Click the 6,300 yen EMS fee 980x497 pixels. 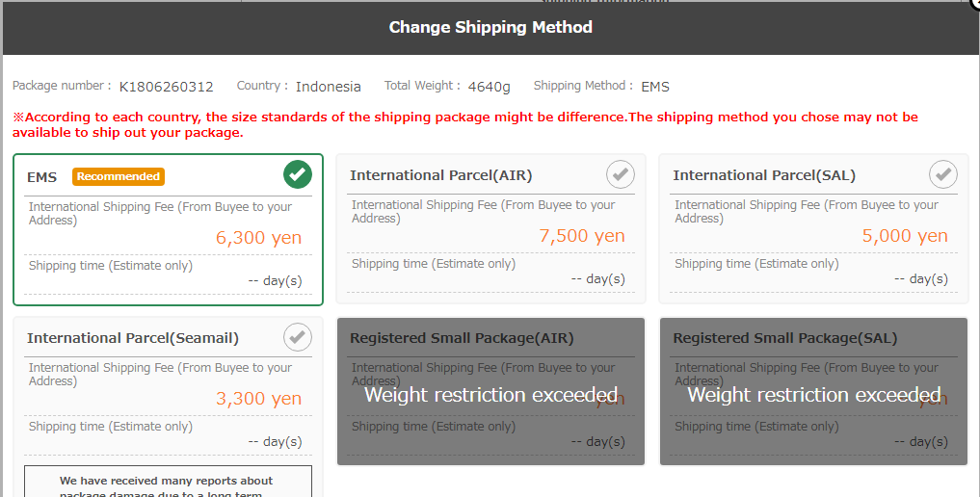258,238
